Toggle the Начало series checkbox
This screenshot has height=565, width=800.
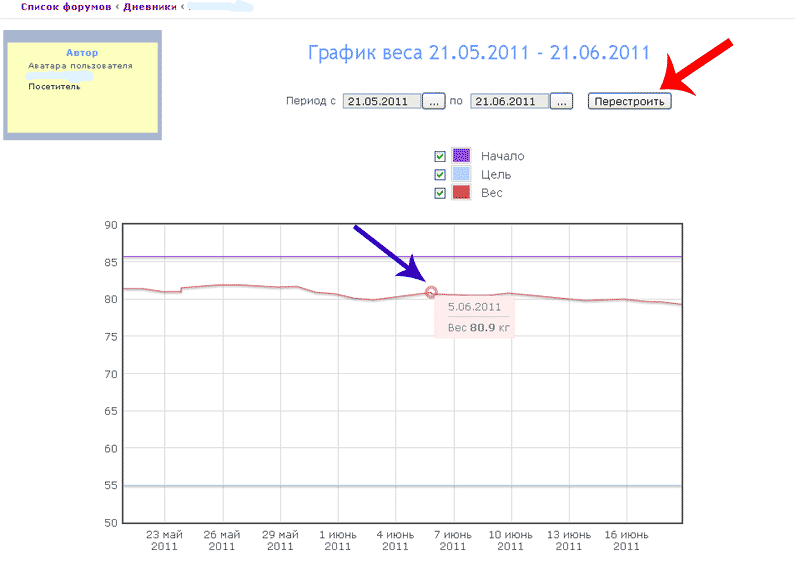tap(440, 156)
